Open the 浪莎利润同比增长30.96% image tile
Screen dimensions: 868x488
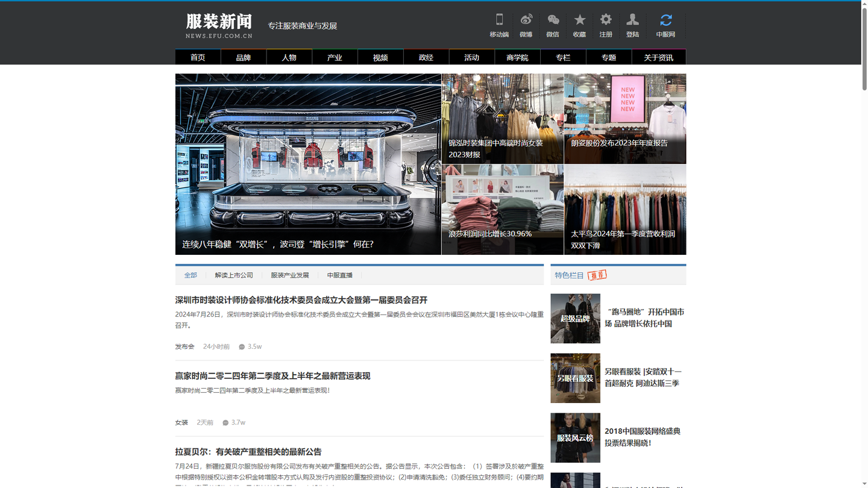(503, 210)
